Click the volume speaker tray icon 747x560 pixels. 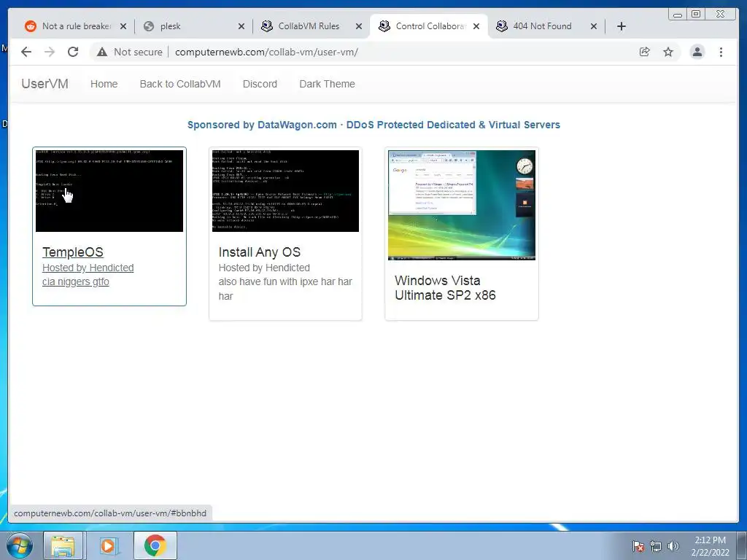[x=673, y=545]
